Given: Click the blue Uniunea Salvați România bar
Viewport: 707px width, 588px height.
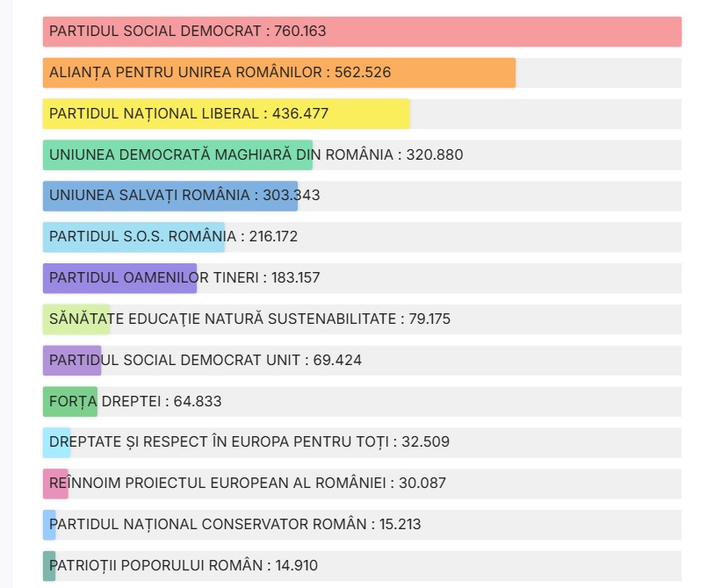Looking at the screenshot, I should coord(170,196).
